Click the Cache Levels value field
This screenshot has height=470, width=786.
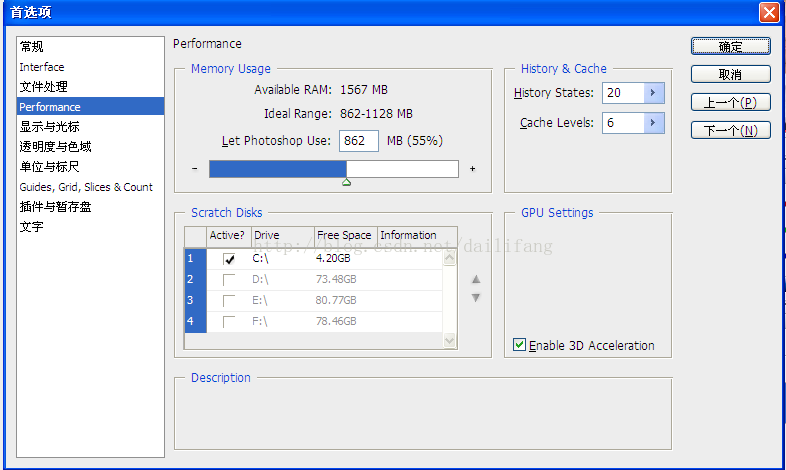point(623,123)
